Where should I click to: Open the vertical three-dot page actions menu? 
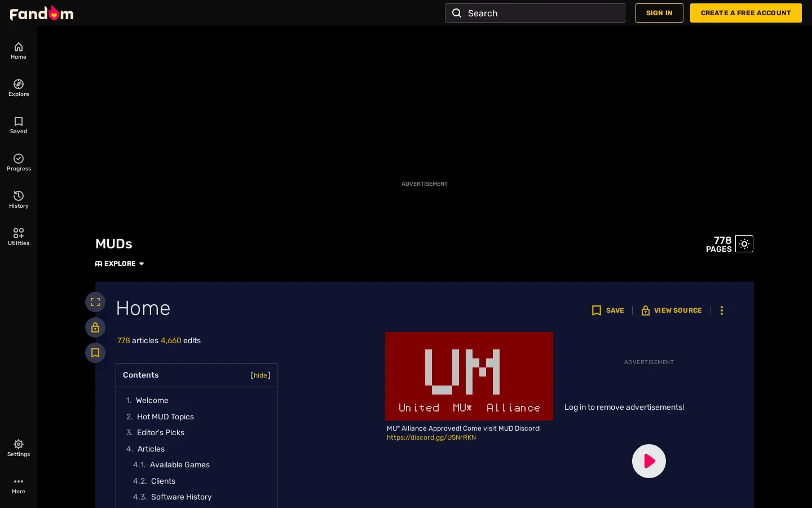click(x=722, y=310)
